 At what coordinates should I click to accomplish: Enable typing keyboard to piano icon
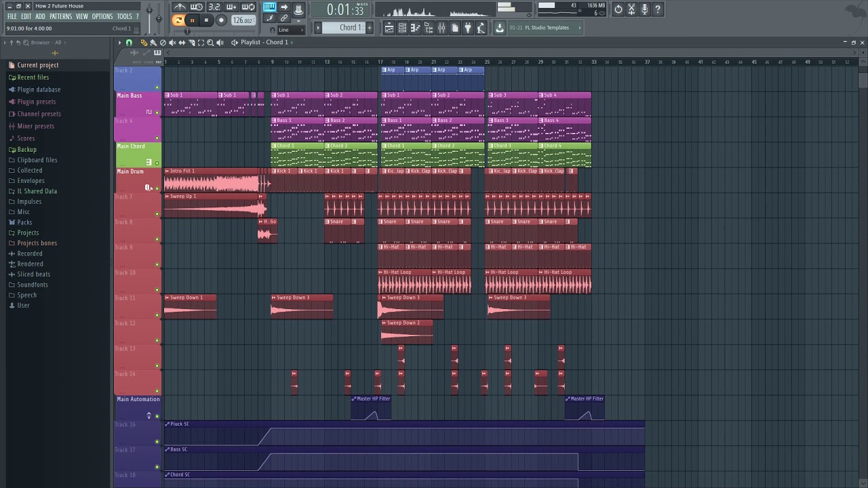pyautogui.click(x=269, y=7)
